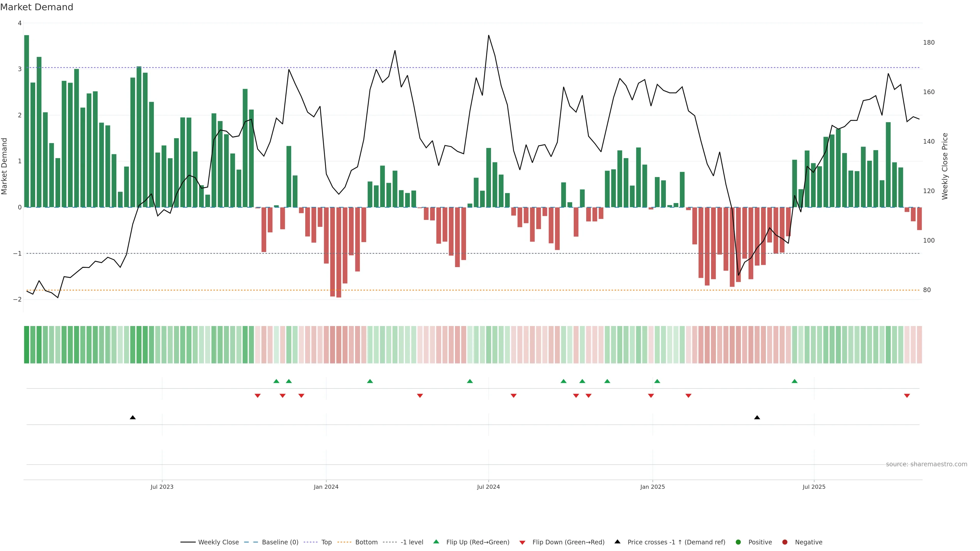Image resolution: width=980 pixels, height=551 pixels.
Task: Click the black triangle marker near 2025
Action: coord(757,418)
